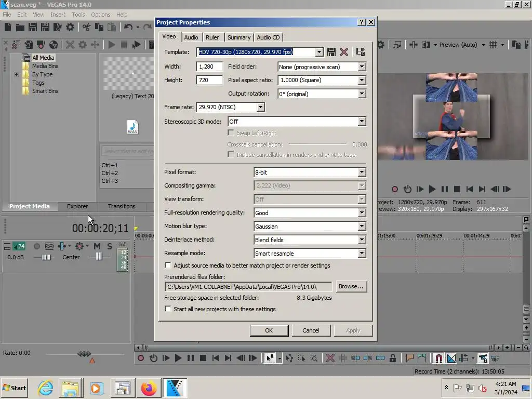The image size is (532, 399).
Task: Switch to the Summary tab
Action: pos(239,37)
